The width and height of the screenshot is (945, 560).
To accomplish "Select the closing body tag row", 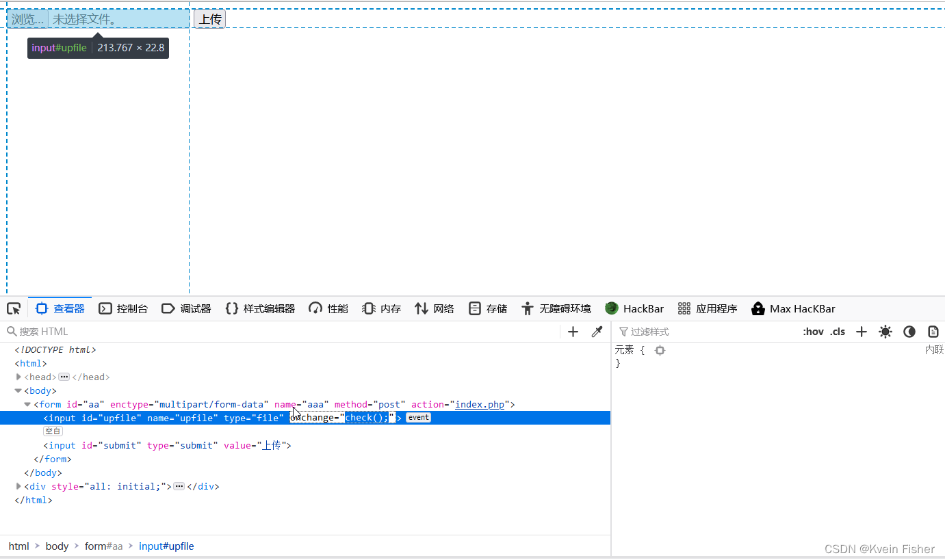I will (305, 472).
